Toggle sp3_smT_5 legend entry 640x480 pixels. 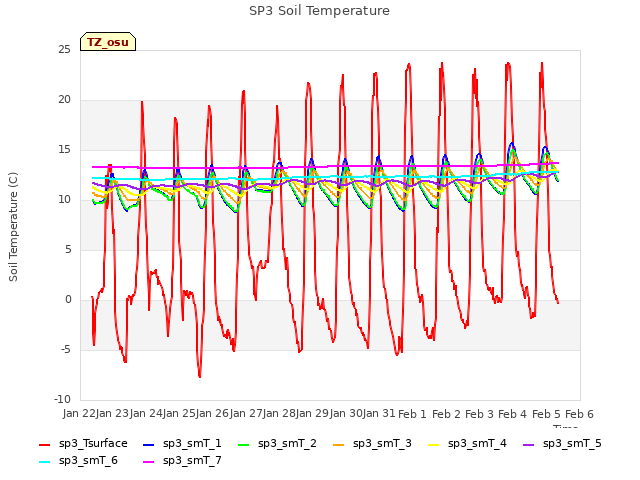pyautogui.click(x=562, y=444)
